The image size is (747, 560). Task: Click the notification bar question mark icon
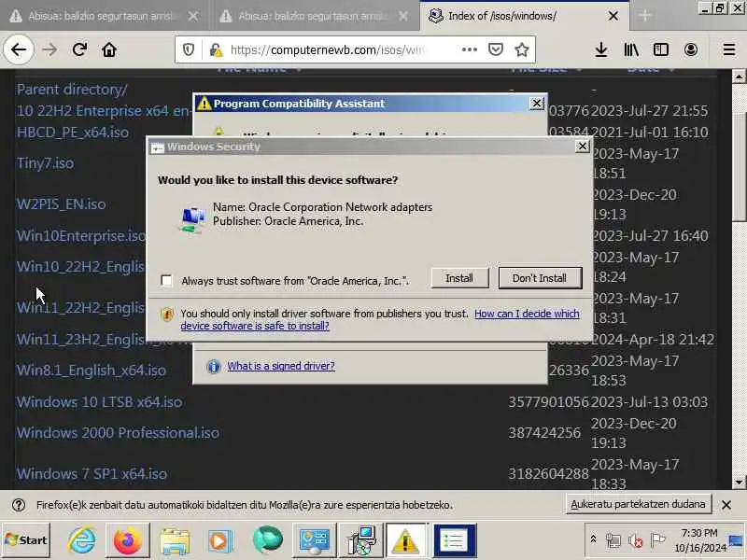[x=19, y=505]
